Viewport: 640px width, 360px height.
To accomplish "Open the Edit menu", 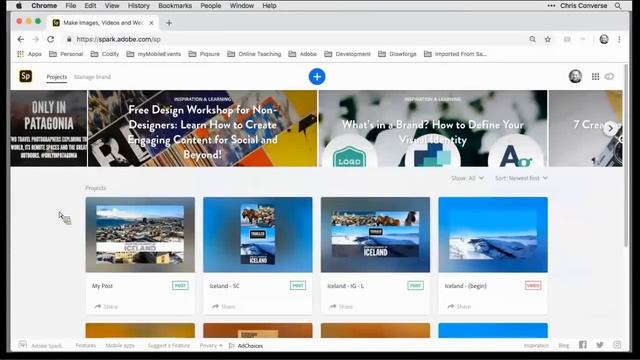I will [90, 6].
